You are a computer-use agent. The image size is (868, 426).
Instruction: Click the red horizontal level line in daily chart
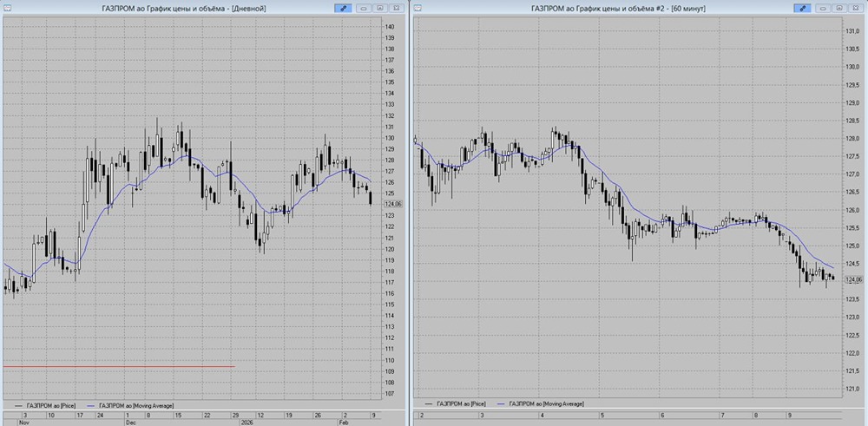118,366
